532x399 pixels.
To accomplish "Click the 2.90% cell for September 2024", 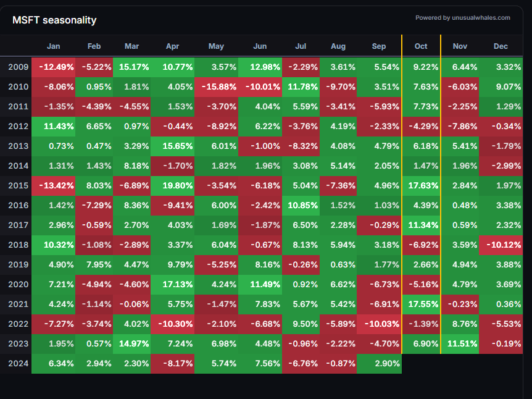I will pyautogui.click(x=379, y=363).
